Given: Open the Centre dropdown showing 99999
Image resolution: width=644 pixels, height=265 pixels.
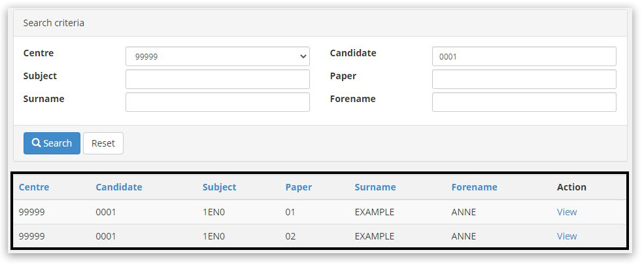Looking at the screenshot, I should click(x=217, y=57).
